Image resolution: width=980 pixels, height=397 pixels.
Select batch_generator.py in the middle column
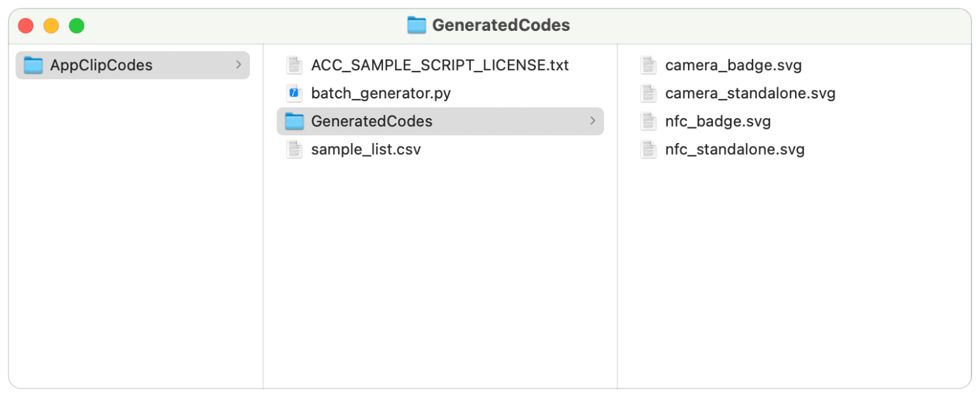(x=380, y=93)
